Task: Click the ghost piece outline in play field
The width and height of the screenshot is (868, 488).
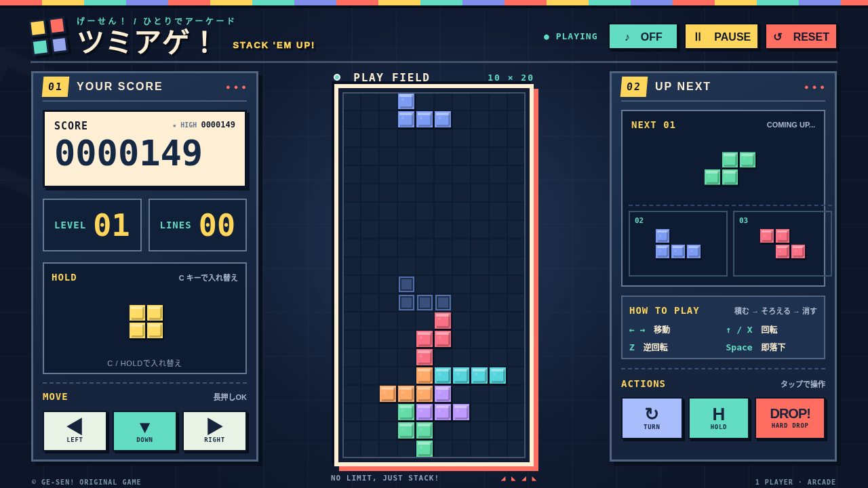Action: [425, 293]
